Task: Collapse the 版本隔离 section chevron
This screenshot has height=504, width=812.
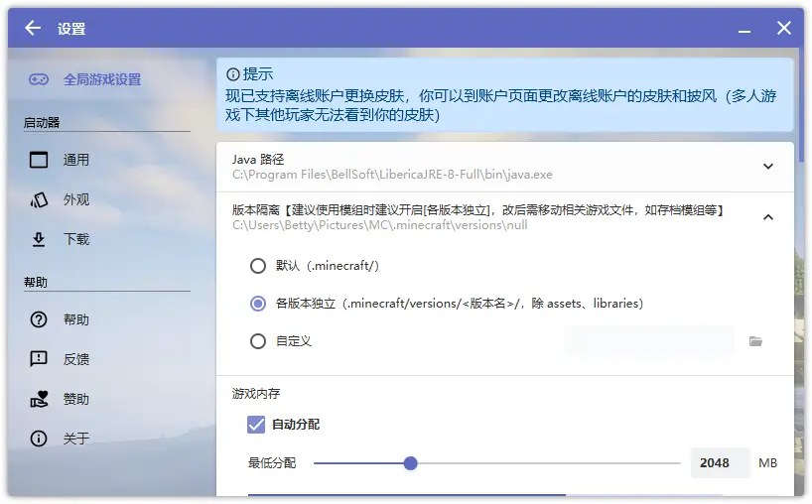Action: click(x=767, y=216)
